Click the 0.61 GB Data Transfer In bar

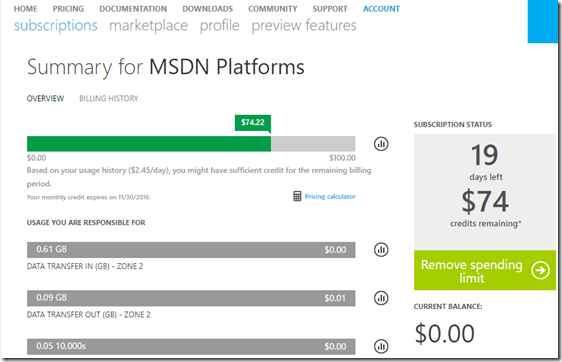pos(191,250)
